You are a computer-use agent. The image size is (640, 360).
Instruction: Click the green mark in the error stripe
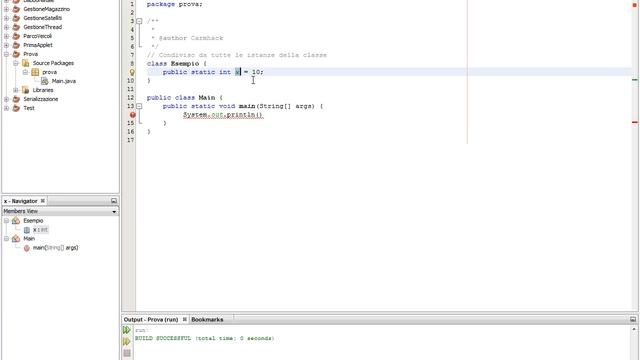(635, 80)
